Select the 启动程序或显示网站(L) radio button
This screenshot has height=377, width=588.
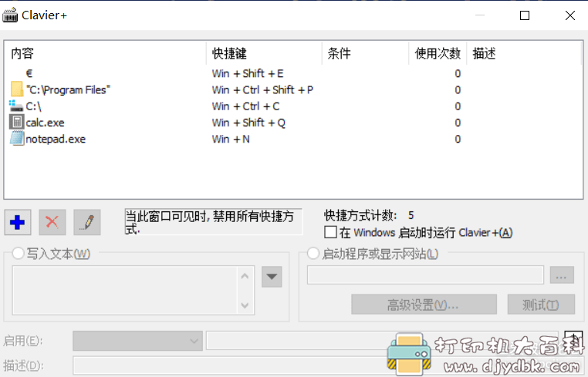pyautogui.click(x=313, y=254)
